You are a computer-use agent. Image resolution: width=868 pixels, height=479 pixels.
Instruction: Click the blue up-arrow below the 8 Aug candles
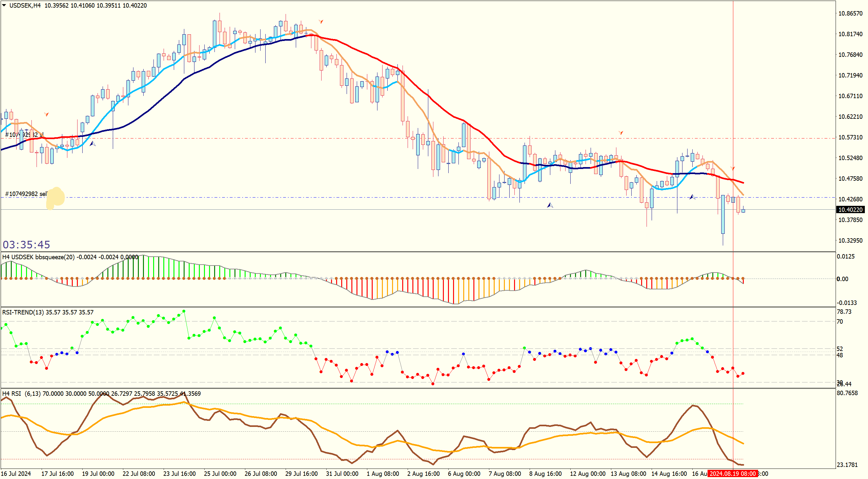click(x=550, y=205)
